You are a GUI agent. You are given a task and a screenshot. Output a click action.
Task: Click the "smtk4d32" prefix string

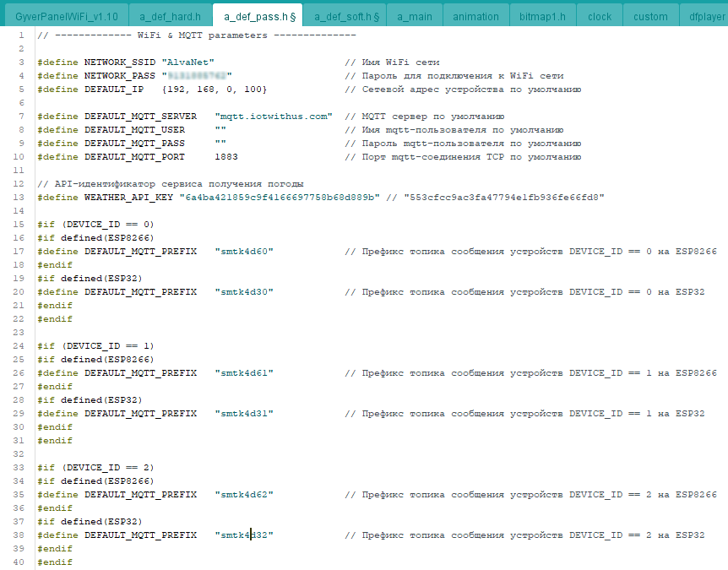tap(244, 535)
